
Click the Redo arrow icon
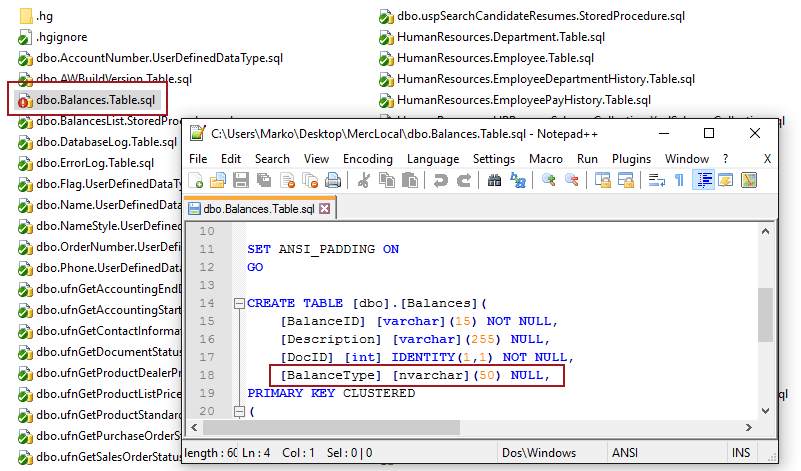463,180
